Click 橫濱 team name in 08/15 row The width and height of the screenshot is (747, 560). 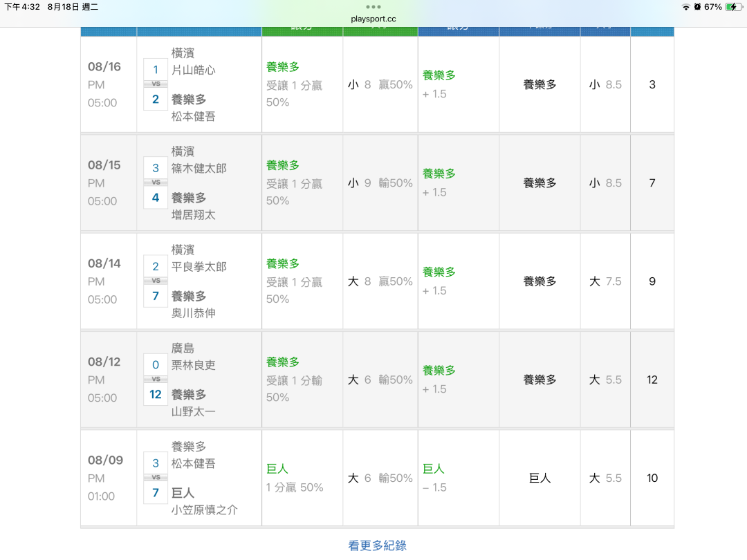click(183, 151)
